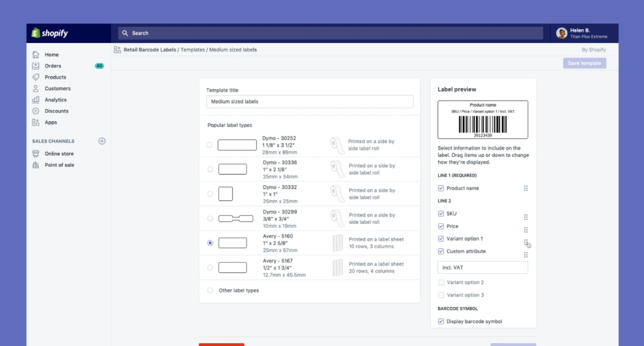Screen dimensions: 644x346
Task: Open the Customers page
Action: pos(57,88)
